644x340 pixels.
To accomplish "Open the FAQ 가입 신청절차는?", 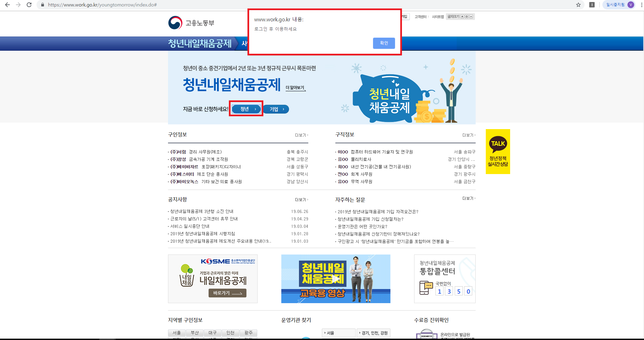I will pos(371,219).
